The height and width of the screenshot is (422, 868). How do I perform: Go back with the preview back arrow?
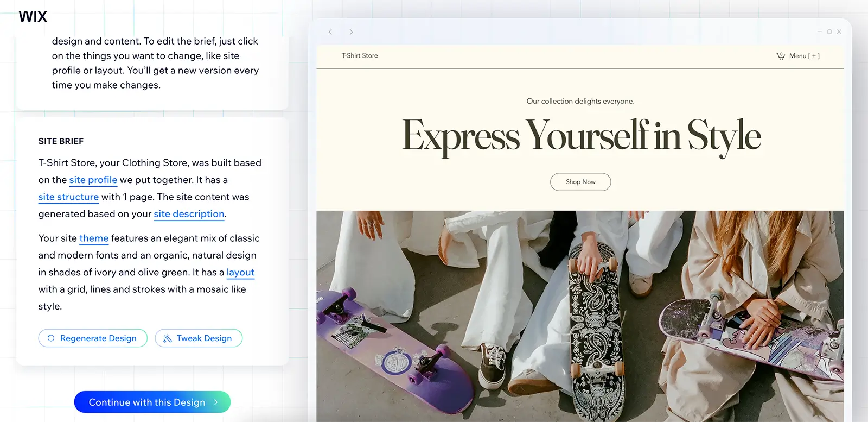coord(330,32)
